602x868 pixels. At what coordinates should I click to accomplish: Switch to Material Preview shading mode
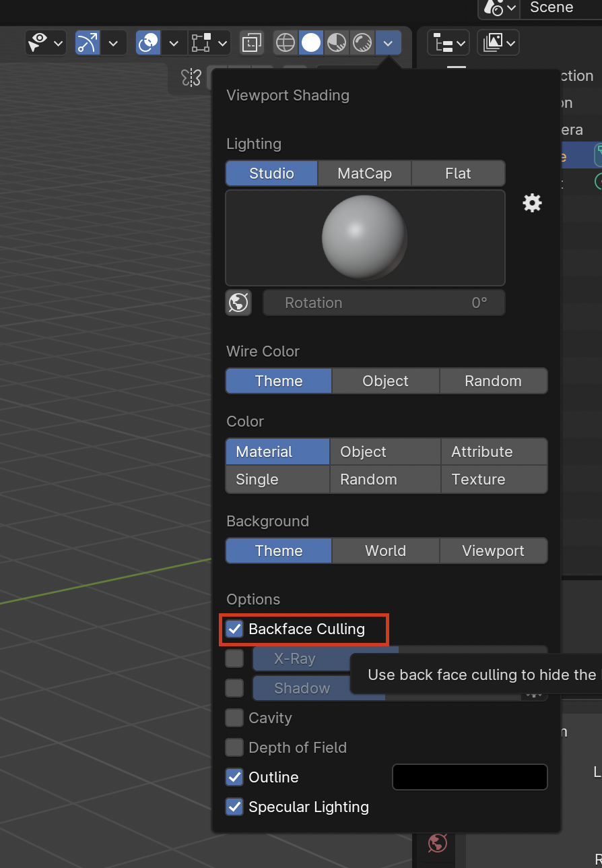[x=336, y=42]
